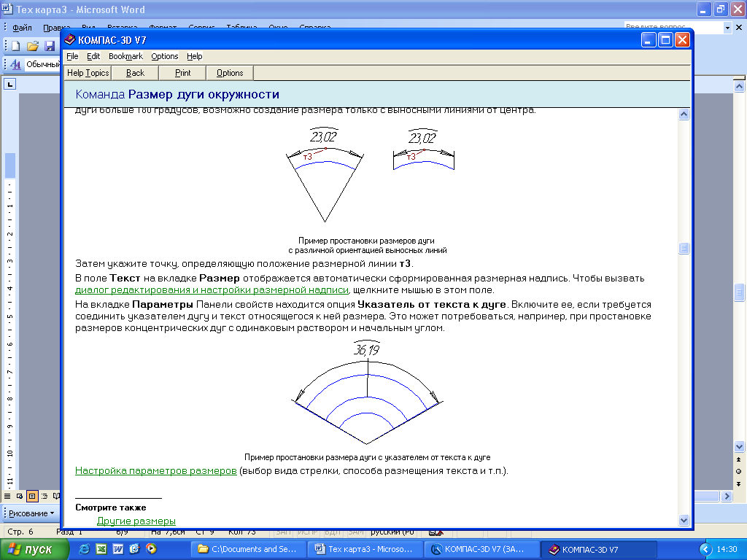Click КОМПАС-3D V7 help taskbar button
This screenshot has height=560, width=747.
click(600, 550)
